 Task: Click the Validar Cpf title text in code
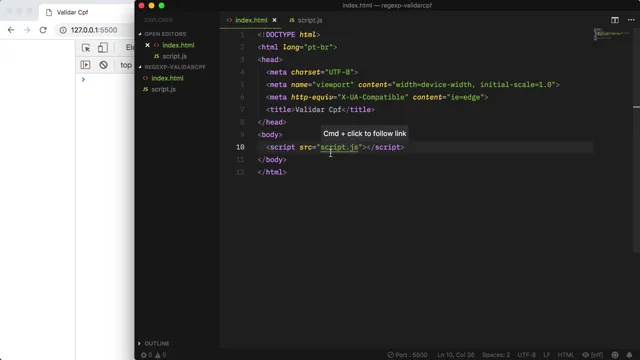pos(318,110)
